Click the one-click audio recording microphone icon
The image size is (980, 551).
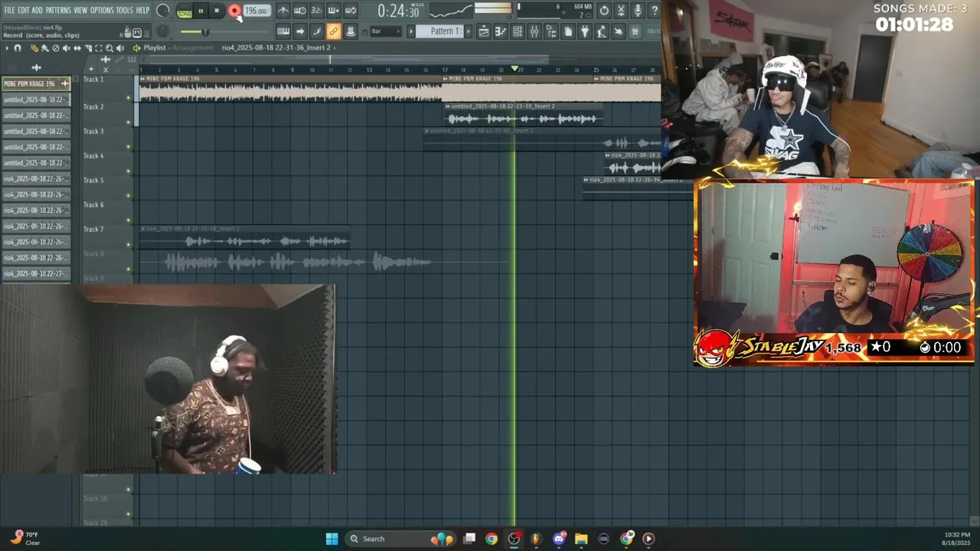[x=638, y=11]
